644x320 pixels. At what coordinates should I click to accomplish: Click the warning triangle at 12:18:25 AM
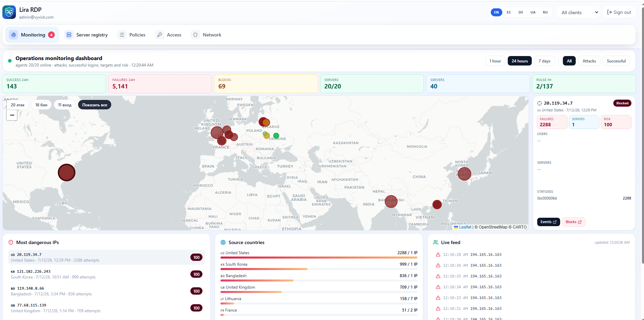438,276
